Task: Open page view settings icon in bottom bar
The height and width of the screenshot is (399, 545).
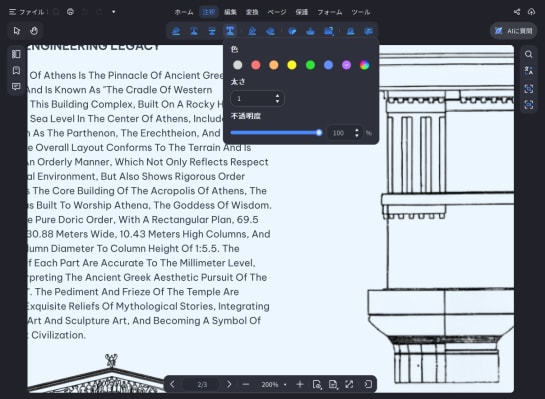Action: [x=317, y=384]
